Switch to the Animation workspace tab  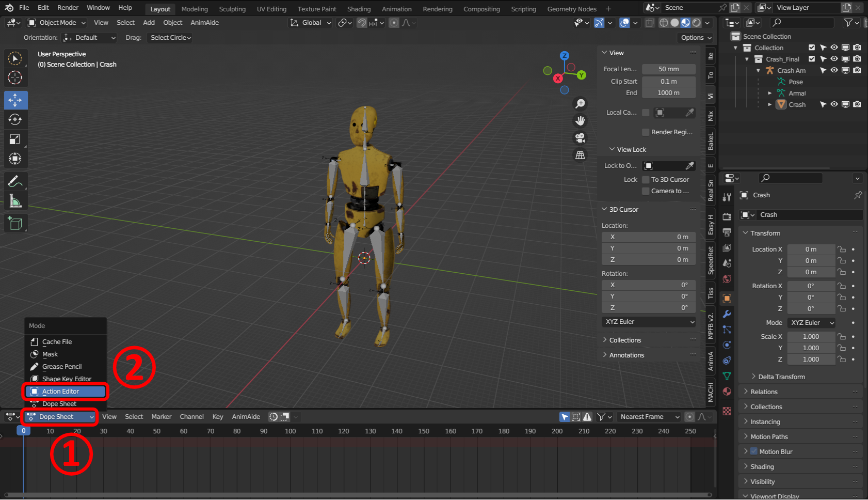click(x=396, y=9)
